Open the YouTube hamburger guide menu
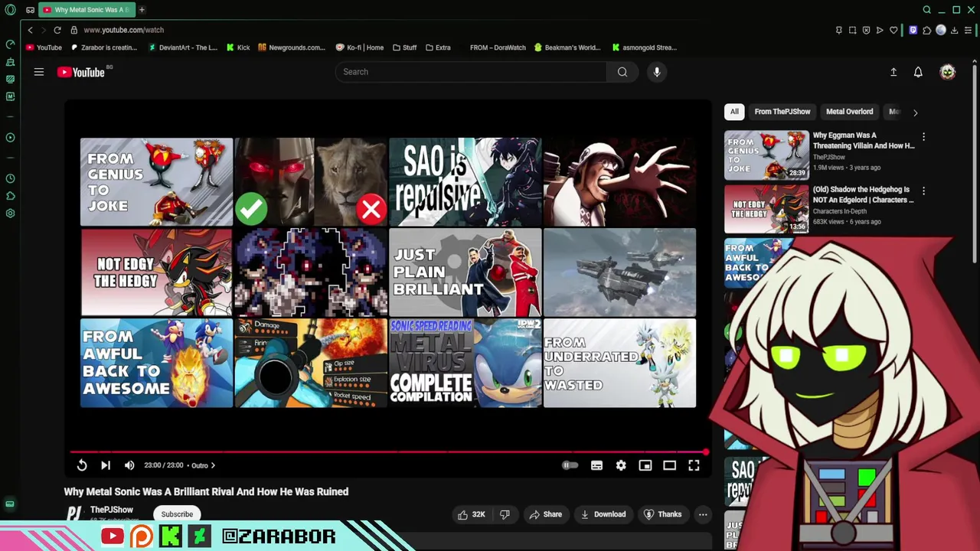 click(x=39, y=72)
